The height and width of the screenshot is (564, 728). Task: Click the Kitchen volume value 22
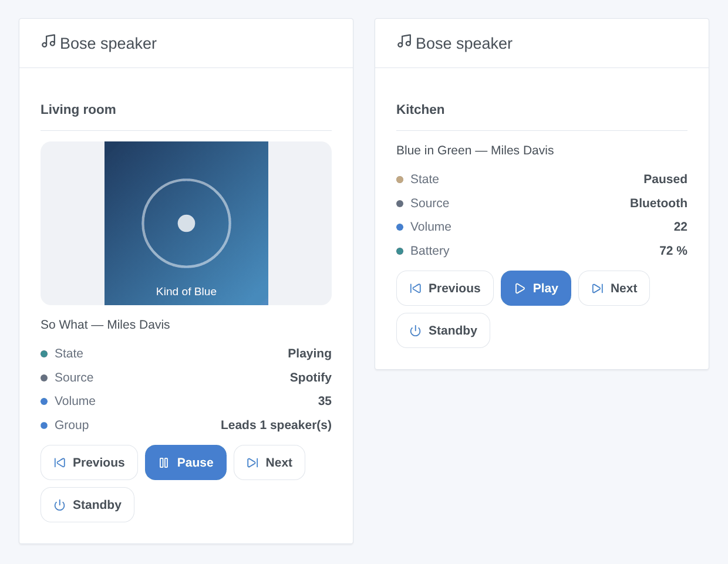680,227
